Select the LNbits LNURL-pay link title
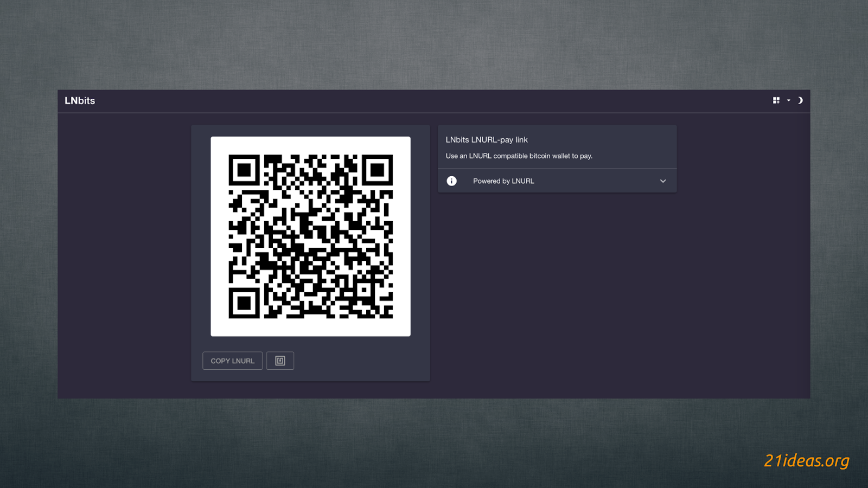868x488 pixels. click(486, 140)
